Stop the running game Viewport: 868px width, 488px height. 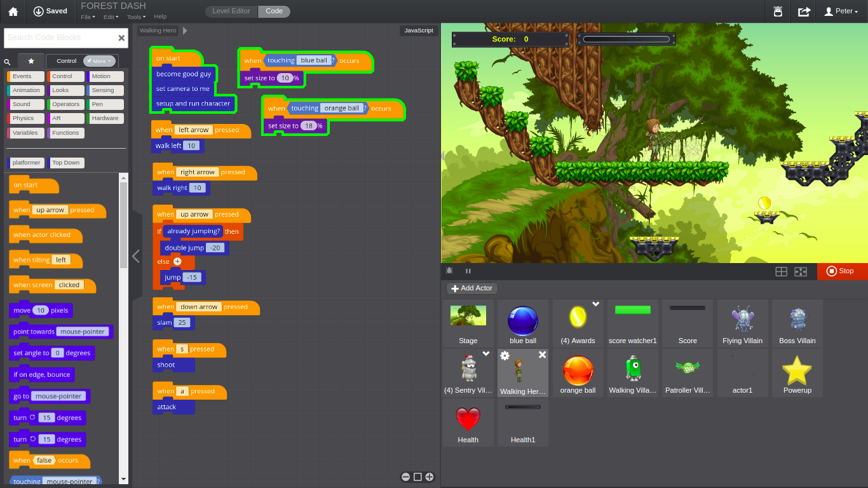click(841, 271)
